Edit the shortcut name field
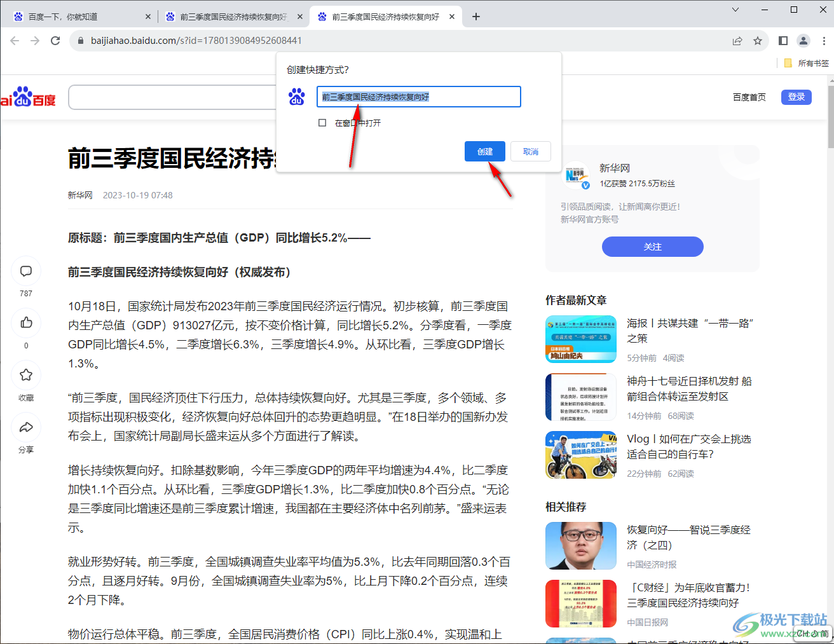 [419, 97]
